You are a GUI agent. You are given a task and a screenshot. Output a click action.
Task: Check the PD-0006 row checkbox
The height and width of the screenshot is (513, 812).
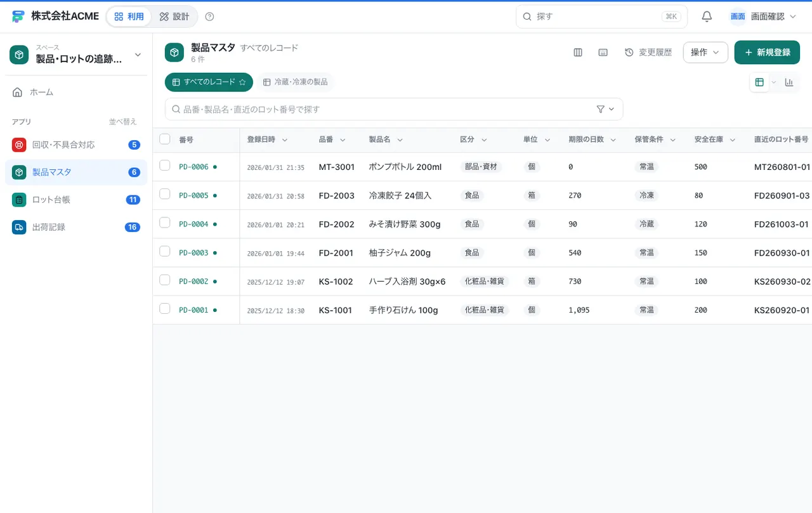click(x=165, y=166)
